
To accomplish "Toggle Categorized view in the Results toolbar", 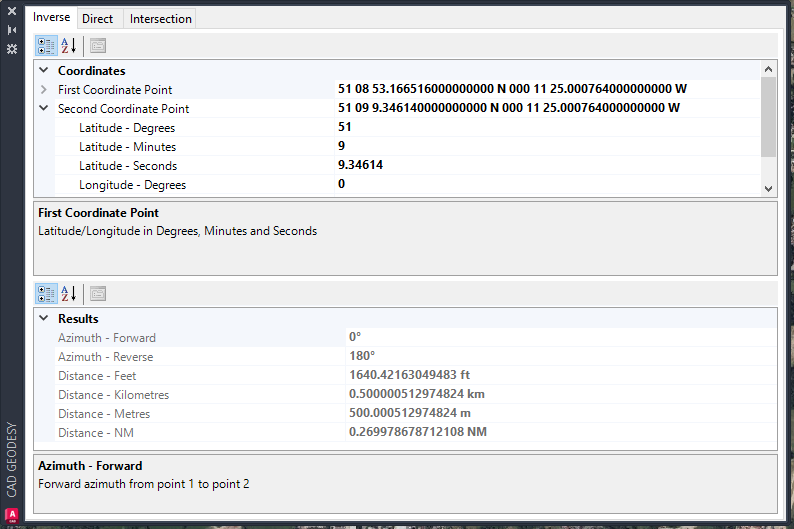I will point(46,293).
